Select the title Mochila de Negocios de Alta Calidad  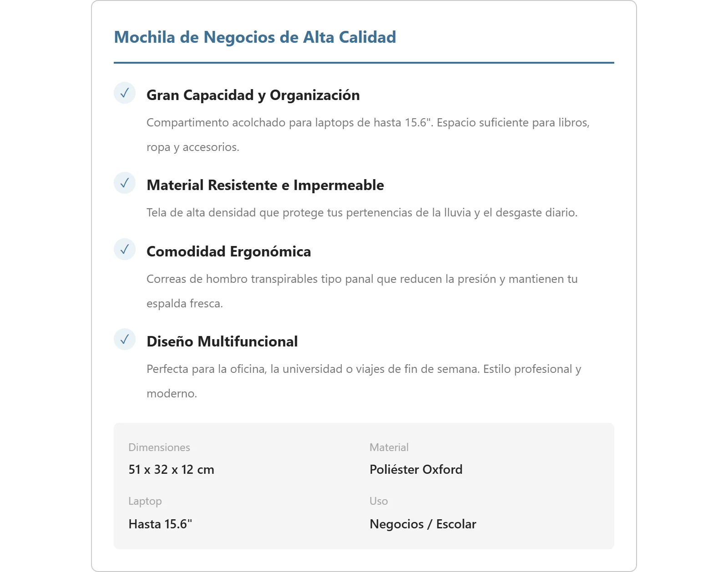click(x=255, y=37)
